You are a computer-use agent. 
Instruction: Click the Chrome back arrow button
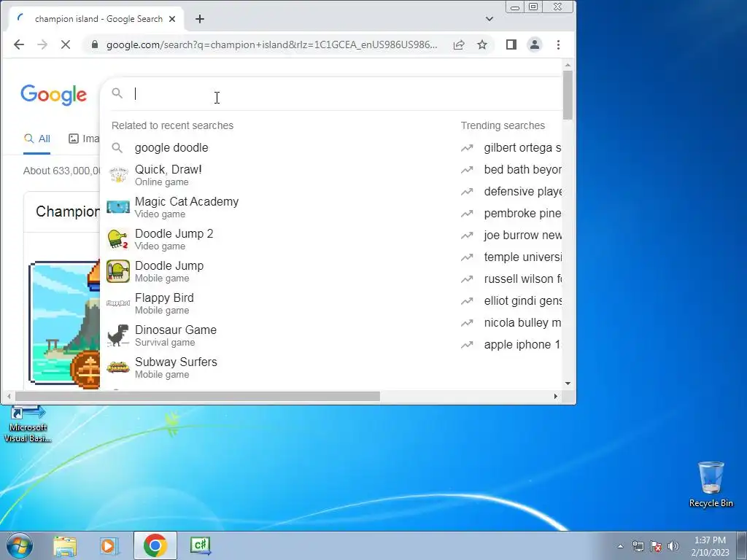[19, 44]
